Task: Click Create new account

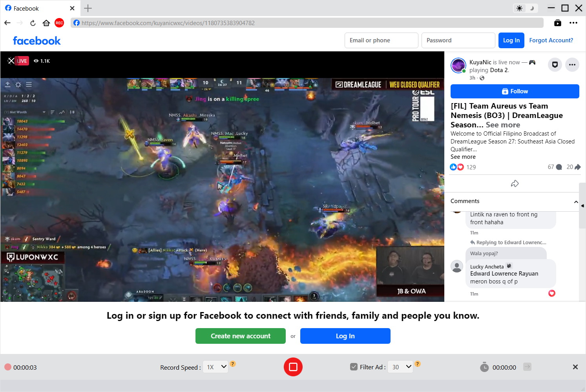Action: [x=241, y=336]
